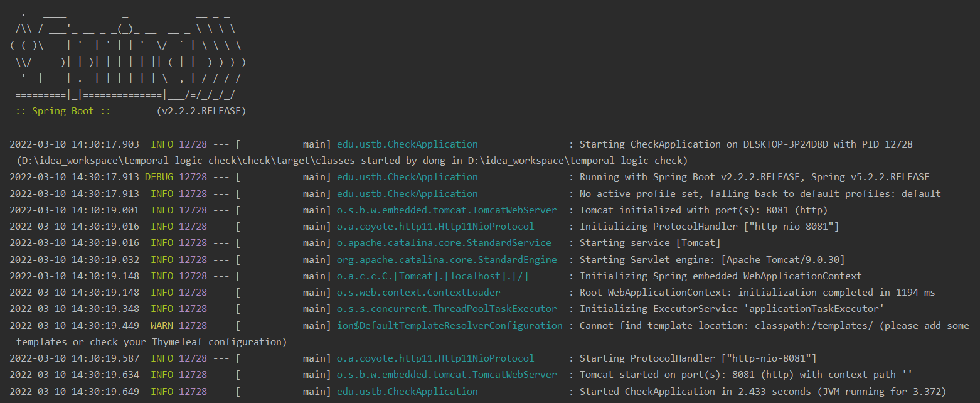Viewport: 980px width, 403px height.
Task: Click timestamp '2022-03-10 14:30:19.032'
Action: [75, 259]
